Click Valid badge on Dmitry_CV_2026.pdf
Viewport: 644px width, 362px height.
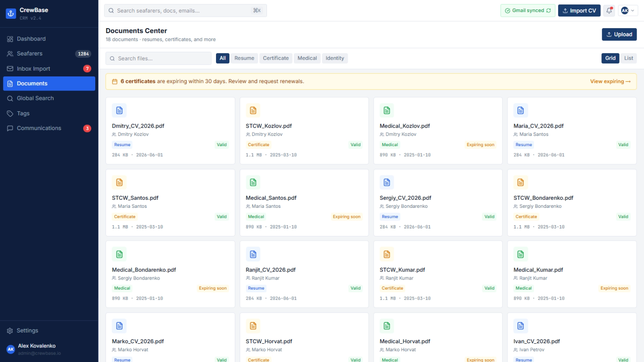click(x=222, y=145)
